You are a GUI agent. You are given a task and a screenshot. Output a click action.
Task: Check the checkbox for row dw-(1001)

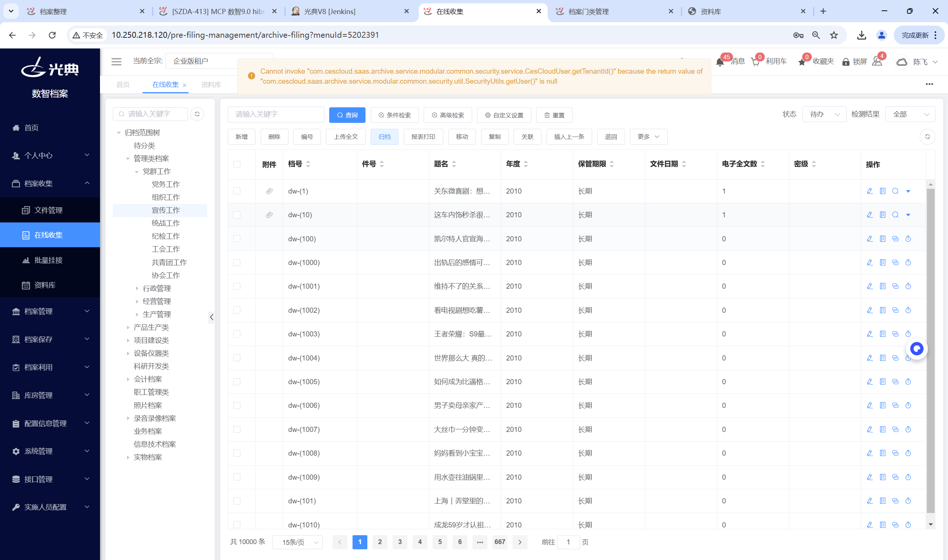[237, 286]
